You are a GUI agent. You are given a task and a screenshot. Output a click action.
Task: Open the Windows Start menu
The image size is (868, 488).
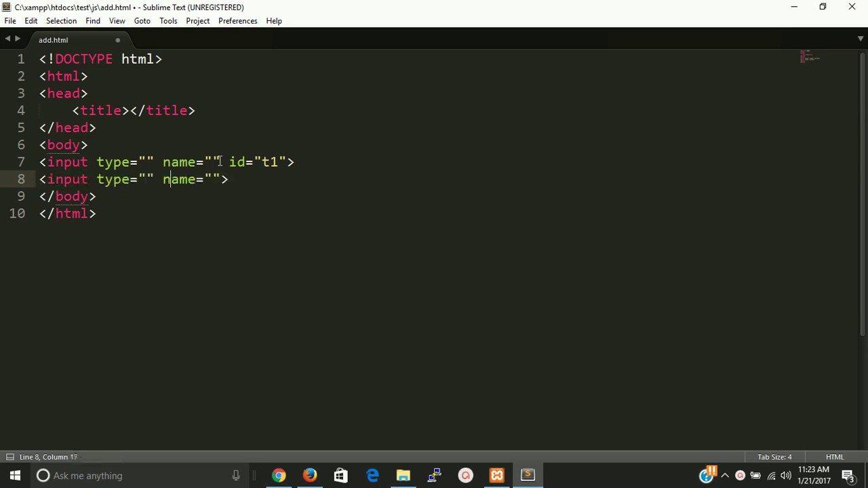[x=15, y=475]
